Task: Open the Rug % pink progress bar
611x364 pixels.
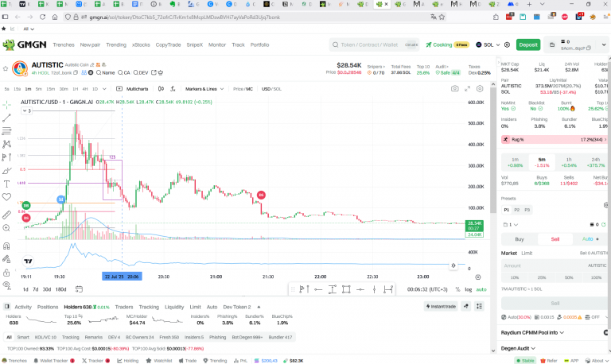Action: click(x=554, y=139)
